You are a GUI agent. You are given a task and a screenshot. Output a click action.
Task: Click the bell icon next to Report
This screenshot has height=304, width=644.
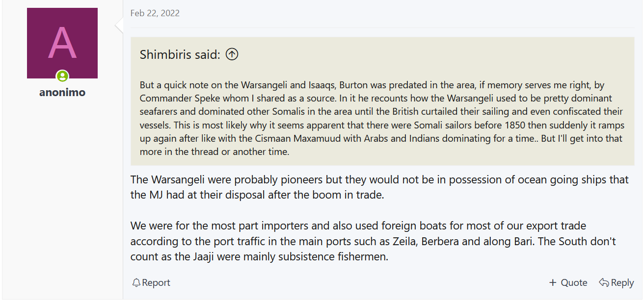(x=136, y=283)
